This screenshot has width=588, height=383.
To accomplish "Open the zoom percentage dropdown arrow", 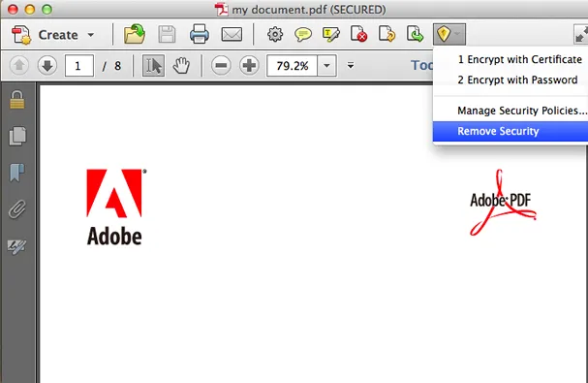I will point(326,66).
